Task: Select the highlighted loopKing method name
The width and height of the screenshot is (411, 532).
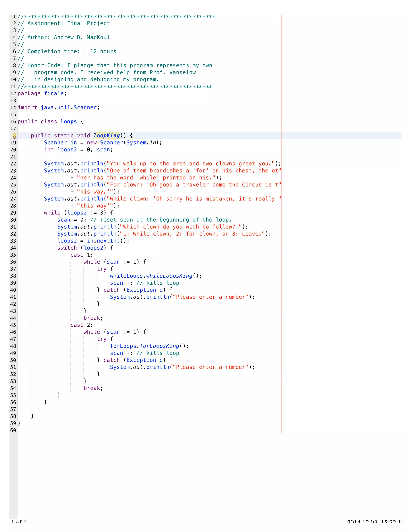Action: (107, 136)
